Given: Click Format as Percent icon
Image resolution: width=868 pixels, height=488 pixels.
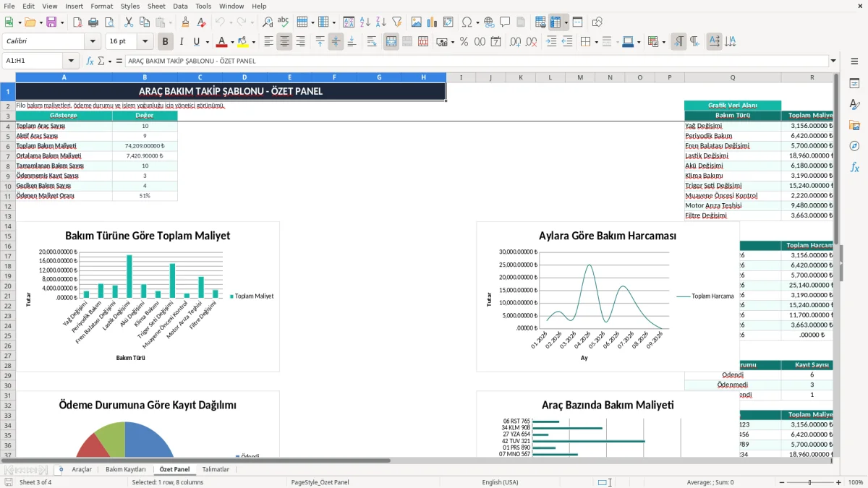Looking at the screenshot, I should click(x=464, y=42).
